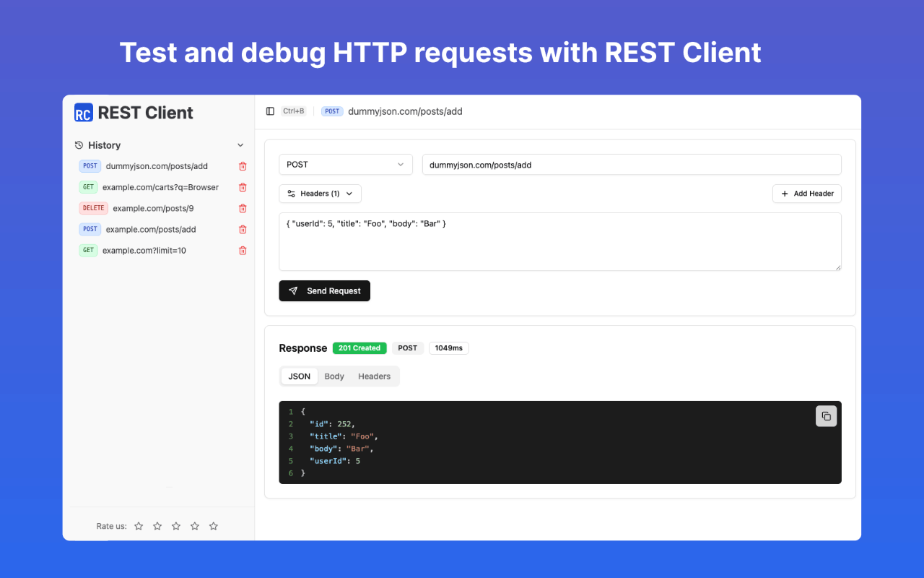924x578 pixels.
Task: Click the sliders icon inside Headers (1)
Action: (x=292, y=193)
